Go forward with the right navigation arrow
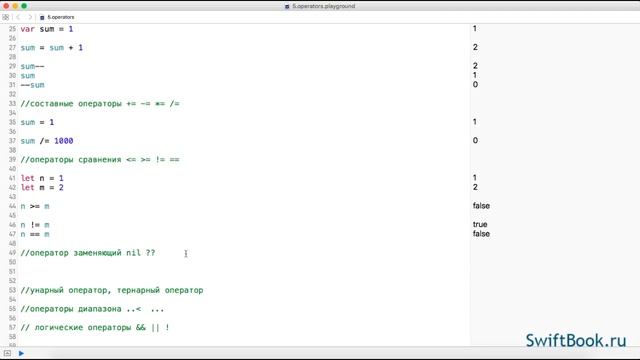 tap(30, 17)
